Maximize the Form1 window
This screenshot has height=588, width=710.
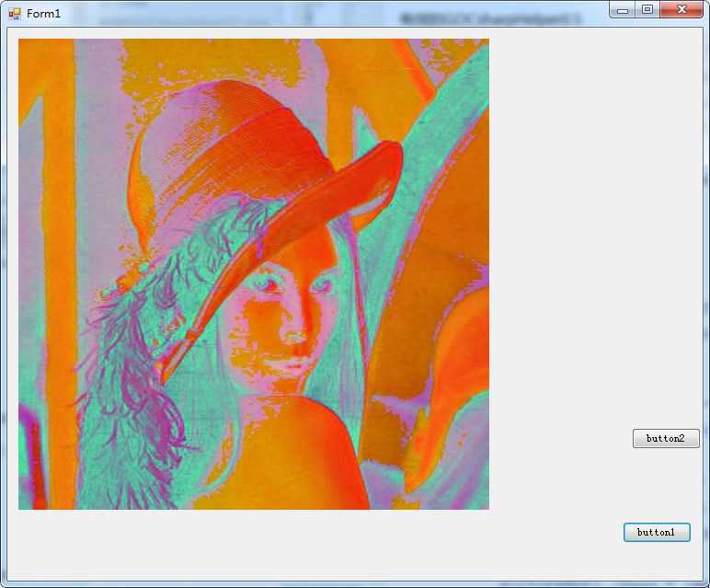(x=647, y=10)
